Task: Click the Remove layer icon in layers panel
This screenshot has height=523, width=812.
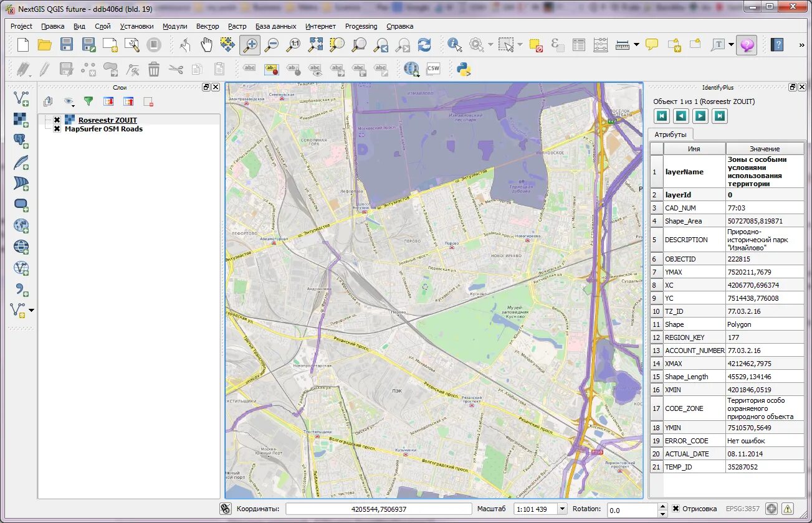Action: coord(148,101)
